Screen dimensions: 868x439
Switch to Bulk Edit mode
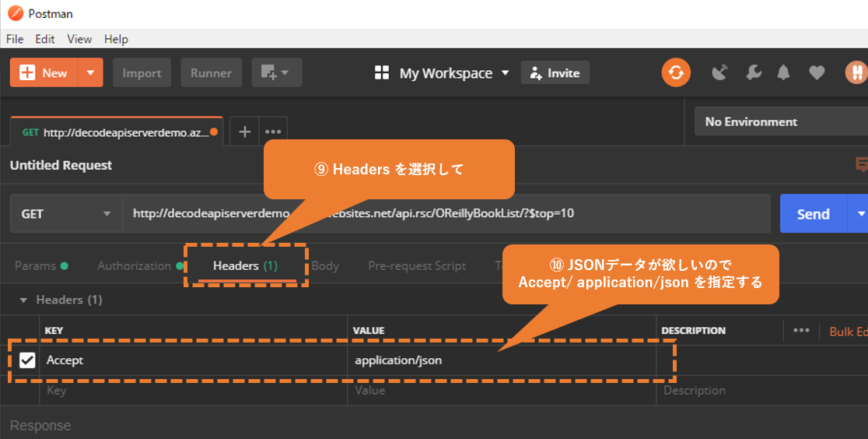pyautogui.click(x=848, y=332)
